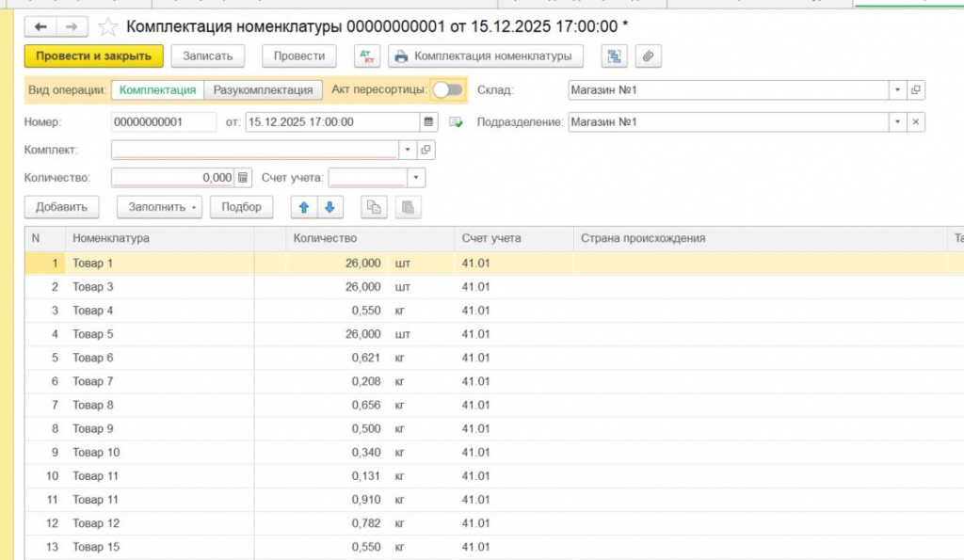Open the calendar picker for the date field
This screenshot has height=560, width=964.
click(x=429, y=122)
